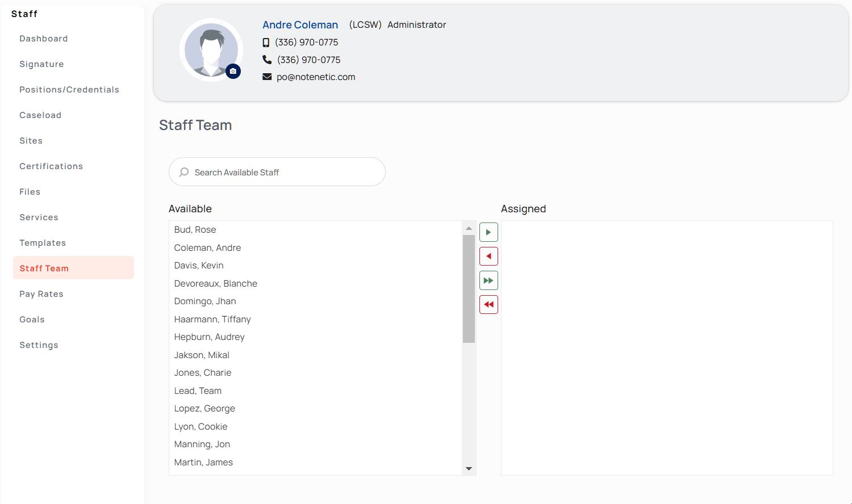This screenshot has width=852, height=504.
Task: Click the Andre Coleman name link
Action: [300, 25]
